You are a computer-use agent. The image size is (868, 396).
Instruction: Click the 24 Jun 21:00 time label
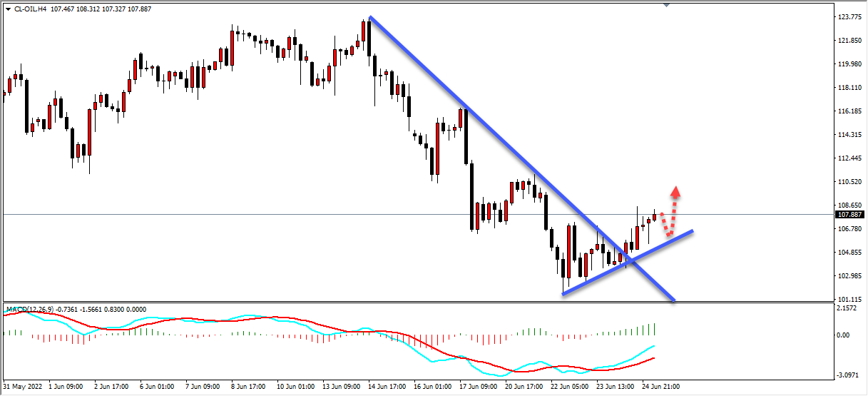[x=660, y=387]
